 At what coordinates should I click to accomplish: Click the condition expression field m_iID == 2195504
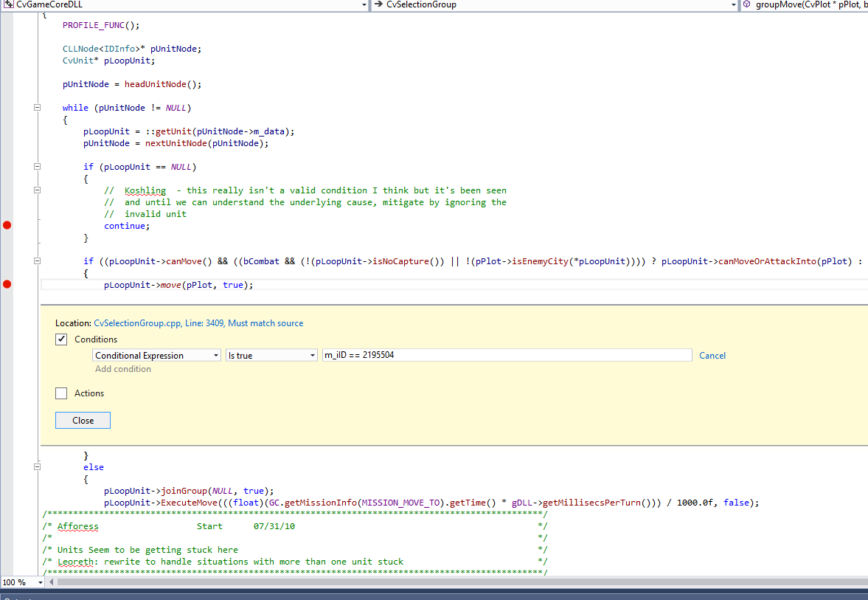507,355
